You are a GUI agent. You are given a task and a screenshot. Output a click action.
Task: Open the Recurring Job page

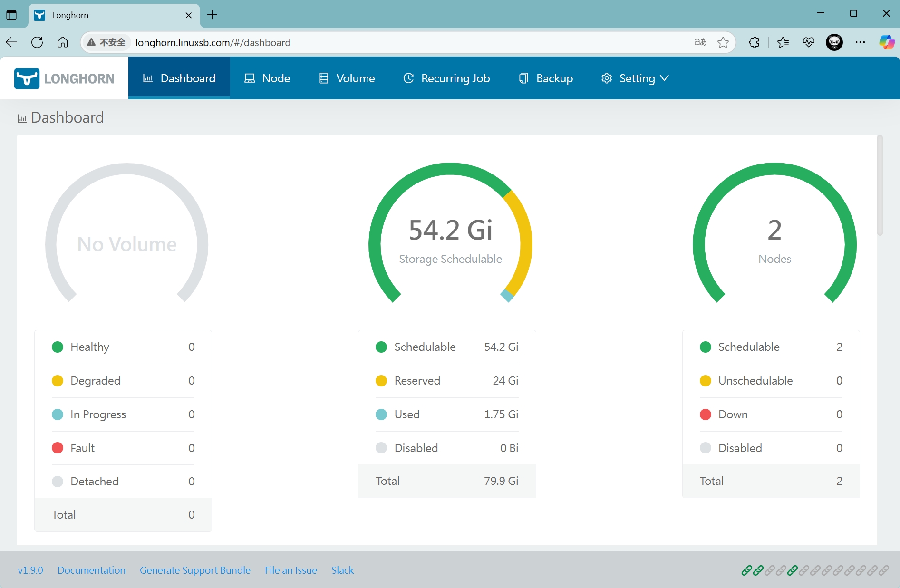pyautogui.click(x=447, y=78)
